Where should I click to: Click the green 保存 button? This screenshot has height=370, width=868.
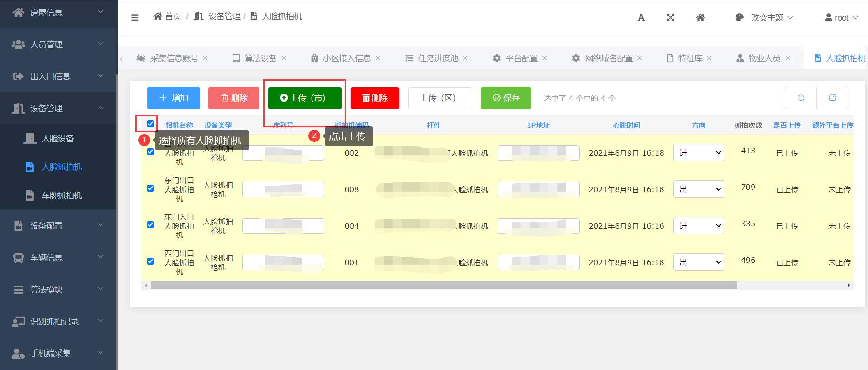[506, 98]
